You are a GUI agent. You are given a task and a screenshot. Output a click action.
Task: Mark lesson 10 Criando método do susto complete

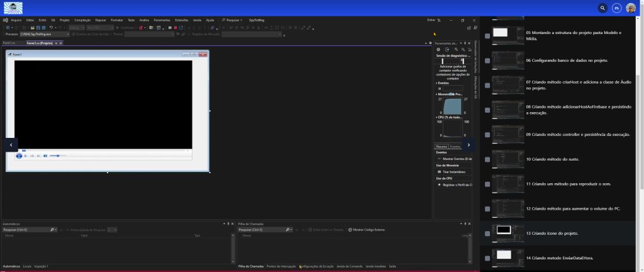click(x=487, y=159)
